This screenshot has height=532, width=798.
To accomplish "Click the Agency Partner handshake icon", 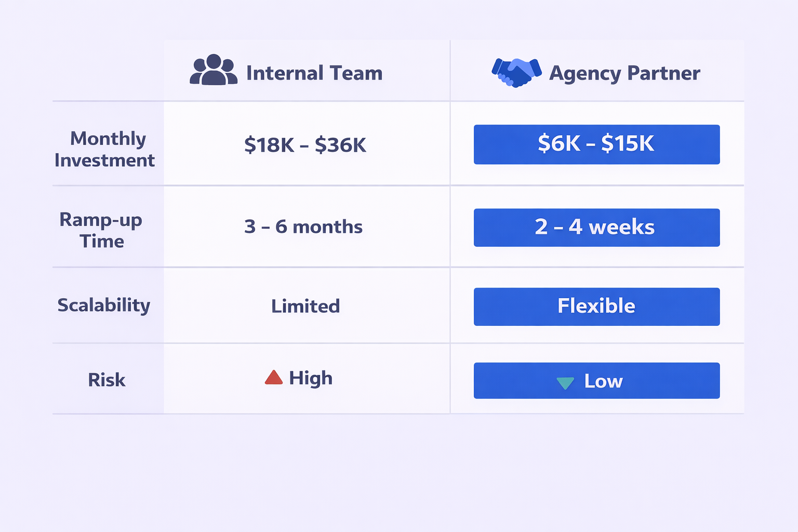I will (x=516, y=72).
